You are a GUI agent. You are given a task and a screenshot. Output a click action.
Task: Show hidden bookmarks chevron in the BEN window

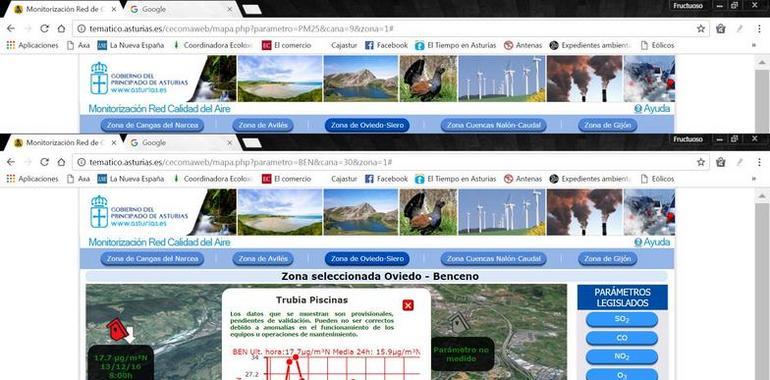pyautogui.click(x=753, y=179)
